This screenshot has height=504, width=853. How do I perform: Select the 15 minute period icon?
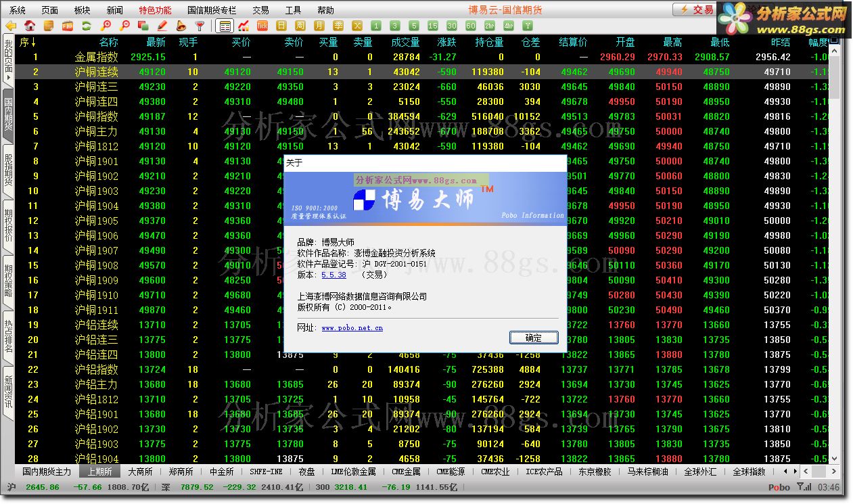[x=433, y=26]
